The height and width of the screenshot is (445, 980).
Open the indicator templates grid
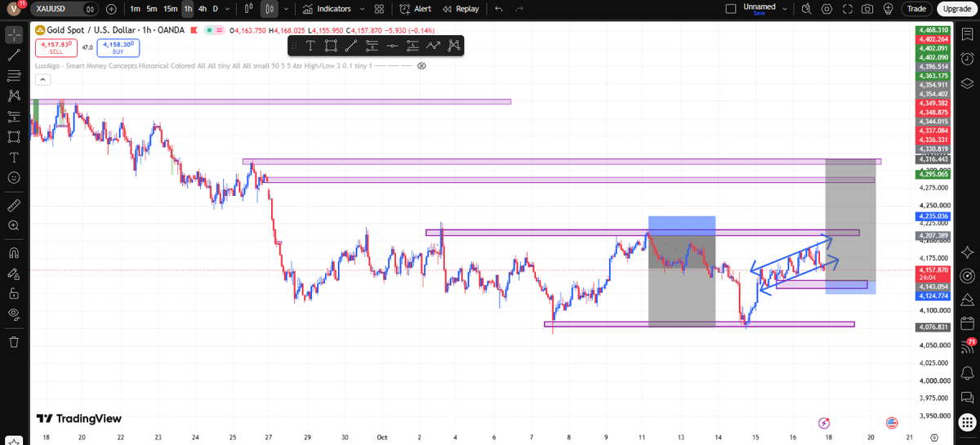click(379, 9)
